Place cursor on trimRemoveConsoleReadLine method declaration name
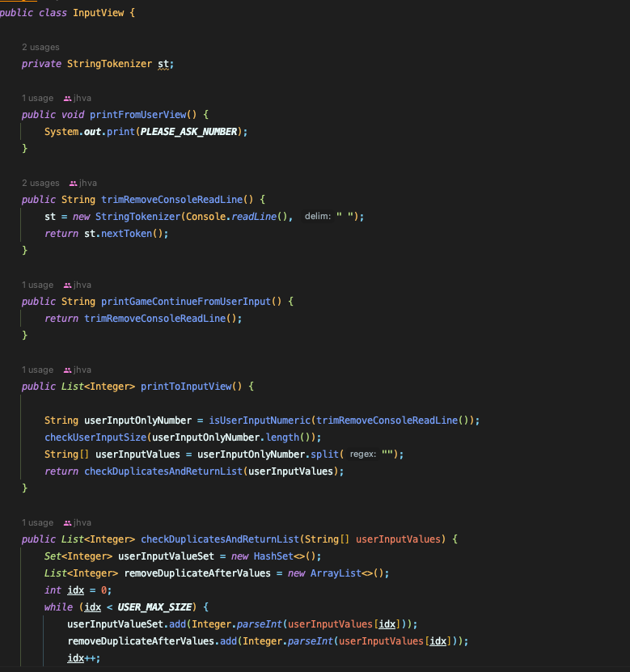This screenshot has width=630, height=672. coord(172,200)
